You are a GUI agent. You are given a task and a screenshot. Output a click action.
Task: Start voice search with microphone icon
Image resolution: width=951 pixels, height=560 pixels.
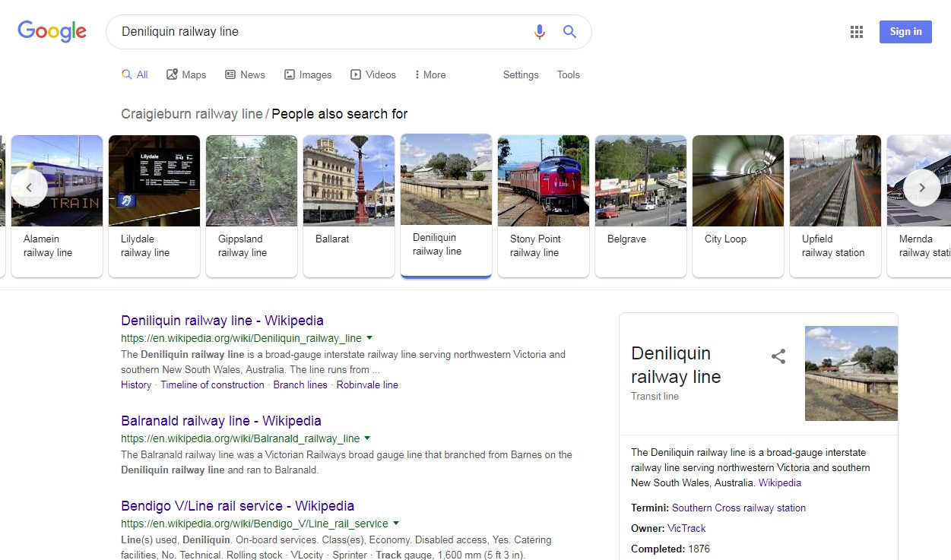click(540, 32)
